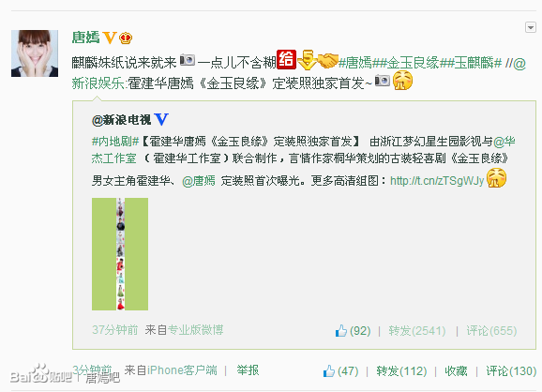This screenshot has height=392, width=542.
Task: Click the handshake emoji icon
Action: pos(327,60)
